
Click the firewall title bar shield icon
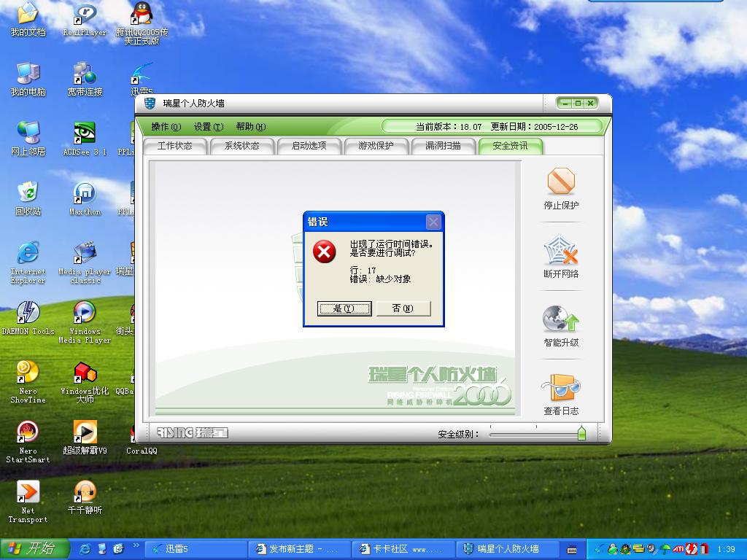pyautogui.click(x=150, y=104)
